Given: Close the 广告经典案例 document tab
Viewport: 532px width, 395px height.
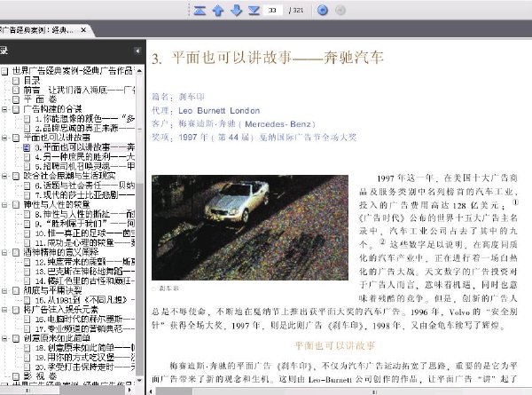Looking at the screenshot, I should pyautogui.click(x=83, y=30).
